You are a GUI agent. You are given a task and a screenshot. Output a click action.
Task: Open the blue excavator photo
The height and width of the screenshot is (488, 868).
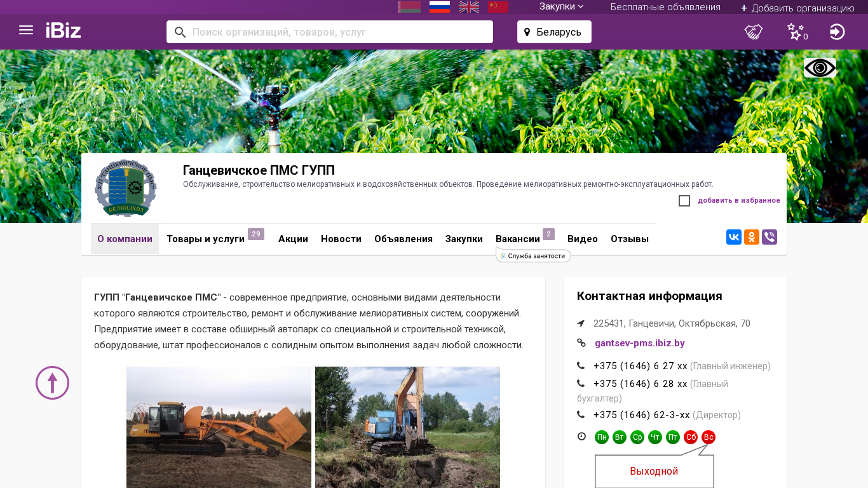point(407,427)
